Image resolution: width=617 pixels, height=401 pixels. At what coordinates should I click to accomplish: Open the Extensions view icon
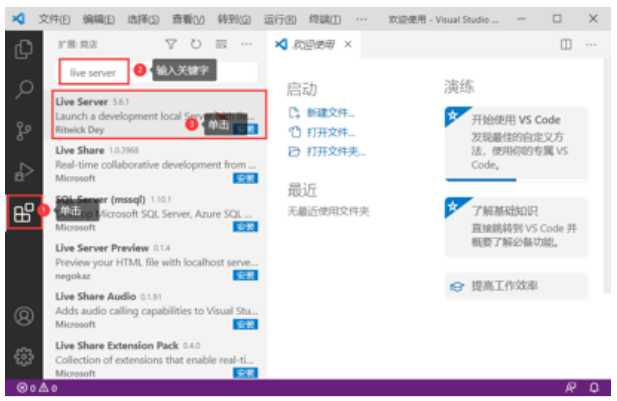pyautogui.click(x=24, y=213)
